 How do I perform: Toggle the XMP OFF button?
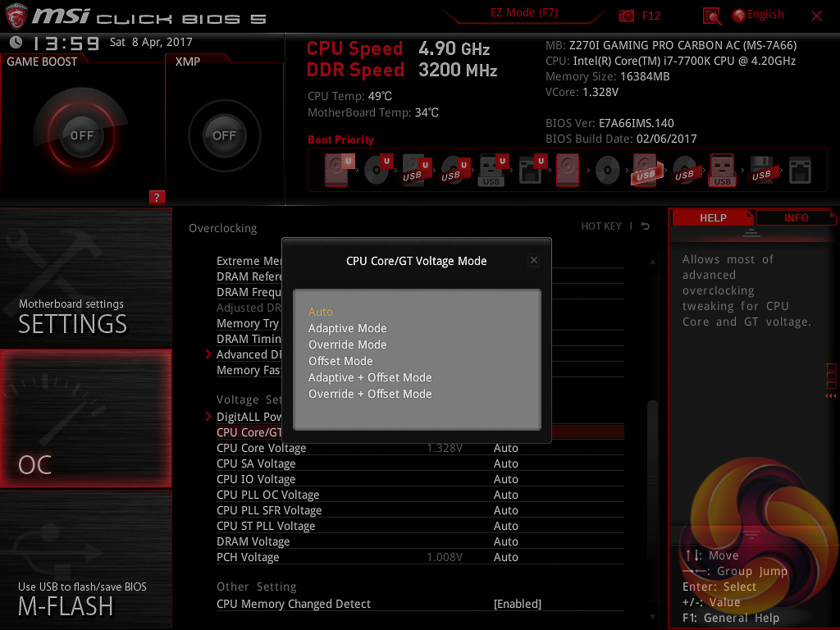(x=225, y=135)
